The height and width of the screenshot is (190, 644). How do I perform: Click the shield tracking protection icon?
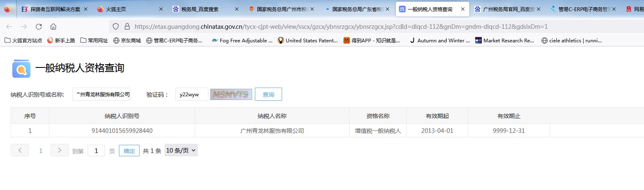(116, 27)
